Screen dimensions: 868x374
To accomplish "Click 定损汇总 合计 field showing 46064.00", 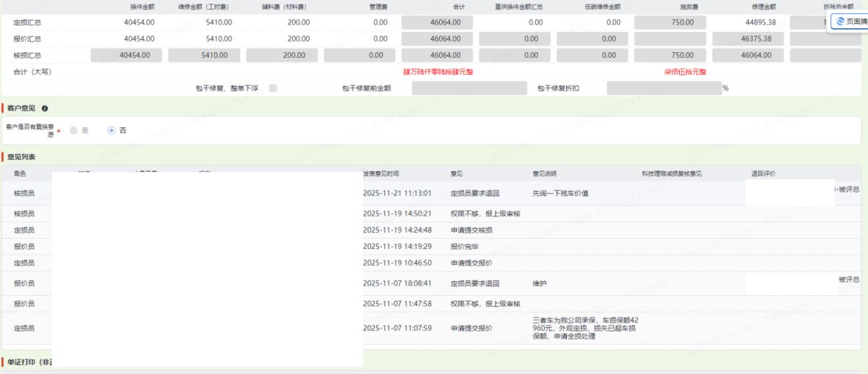I will (x=437, y=22).
